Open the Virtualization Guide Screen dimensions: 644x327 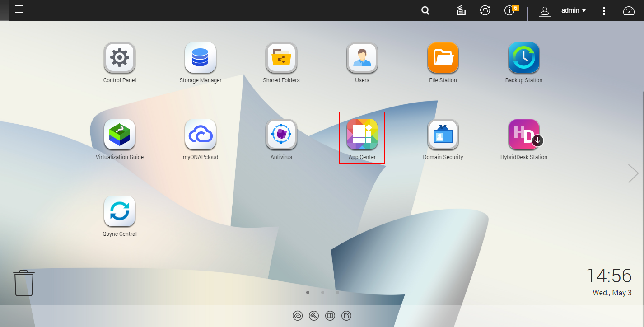coord(120,133)
